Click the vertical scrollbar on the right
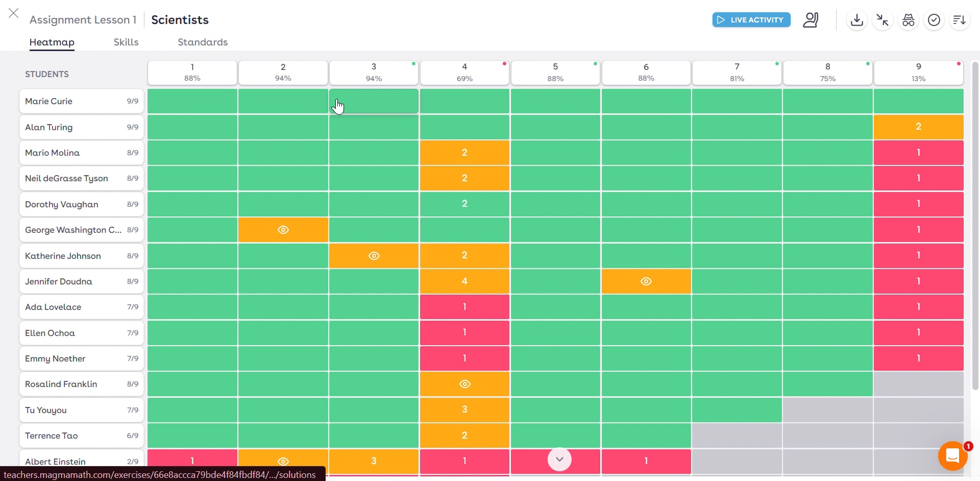 click(x=975, y=230)
